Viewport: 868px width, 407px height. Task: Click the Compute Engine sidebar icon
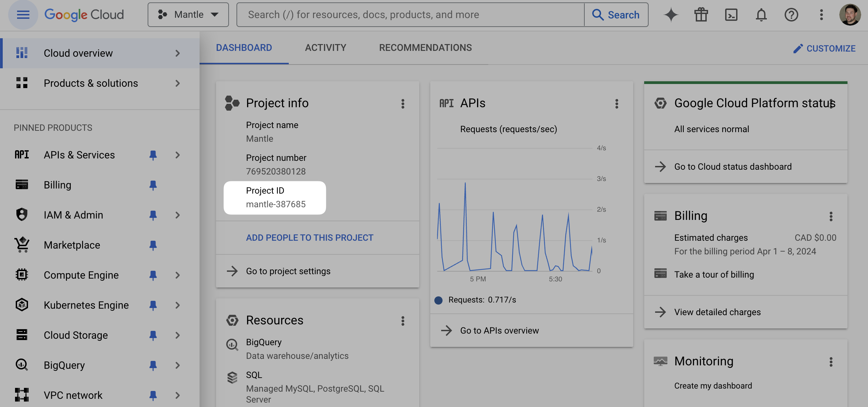22,275
